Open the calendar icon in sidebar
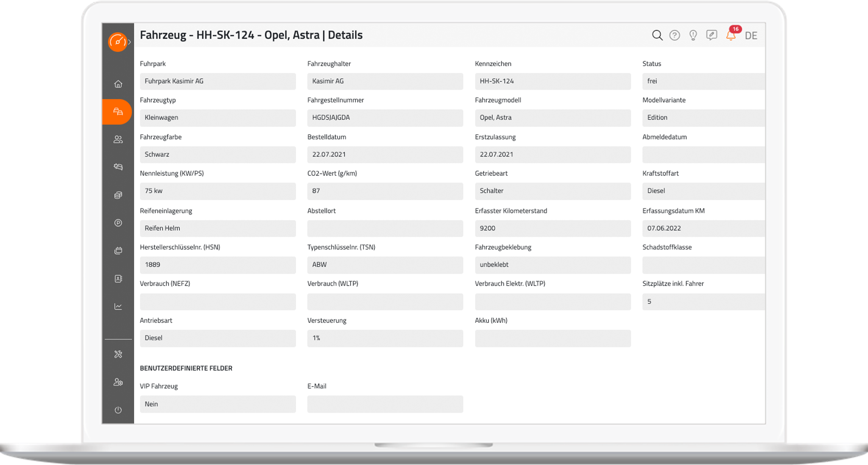 [118, 250]
